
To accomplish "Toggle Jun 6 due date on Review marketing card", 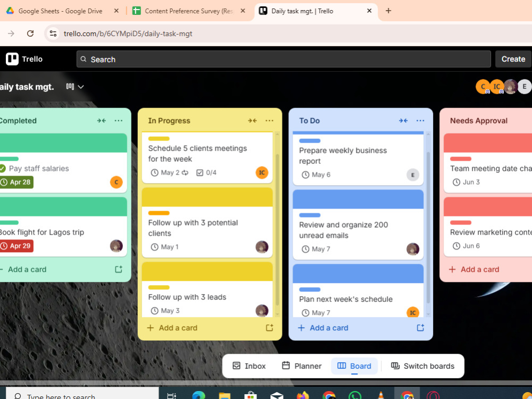I will [466, 246].
